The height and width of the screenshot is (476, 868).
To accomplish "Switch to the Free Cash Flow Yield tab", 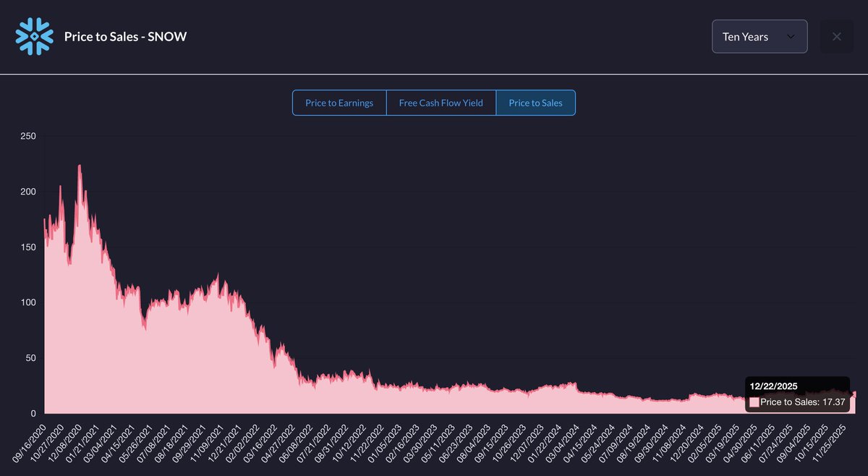I will coord(441,103).
